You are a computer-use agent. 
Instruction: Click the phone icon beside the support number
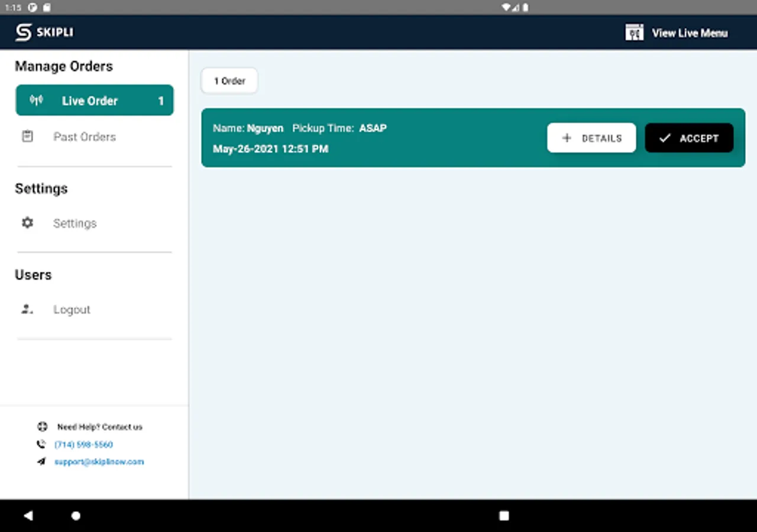coord(41,444)
